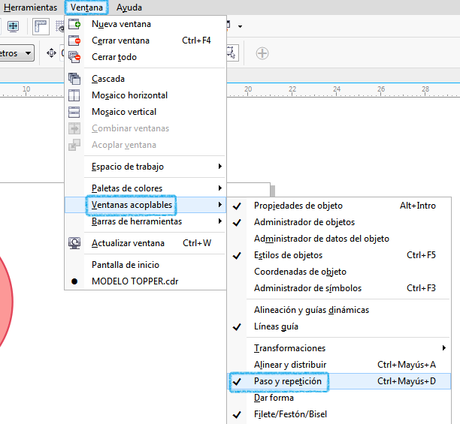Choose Nueva ventana
Viewport: 460px width, 424px height.
145,24
